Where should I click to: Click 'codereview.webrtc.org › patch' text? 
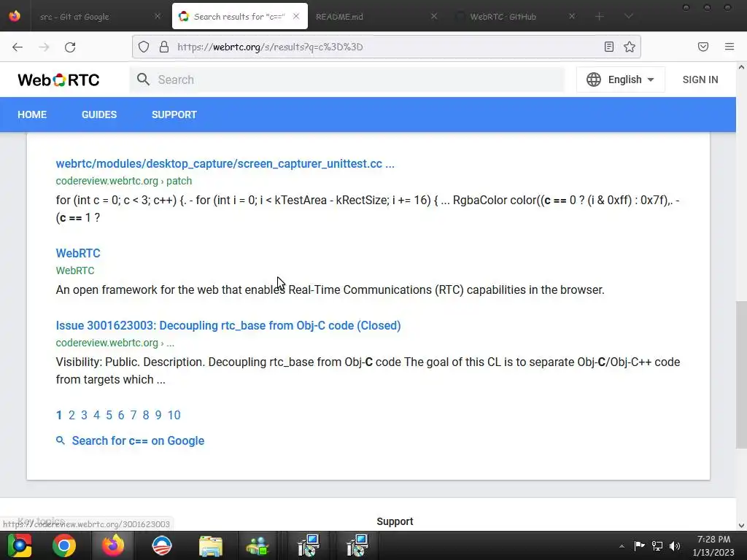(x=124, y=181)
